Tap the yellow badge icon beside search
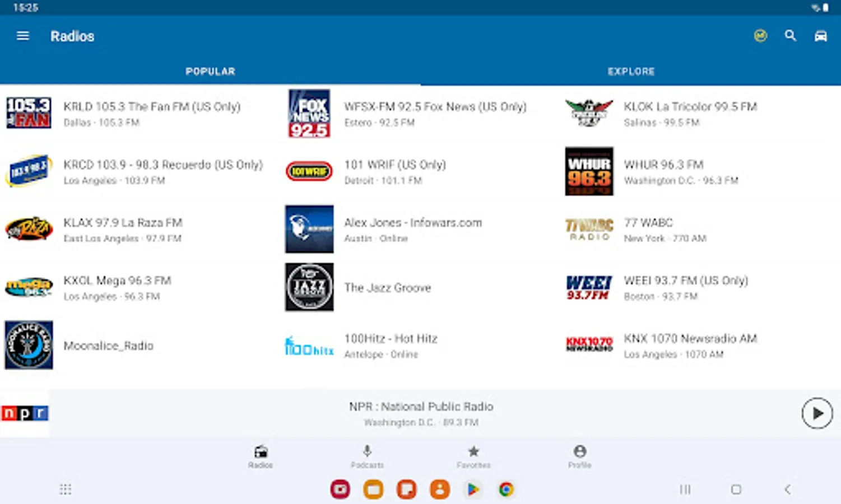 point(760,36)
